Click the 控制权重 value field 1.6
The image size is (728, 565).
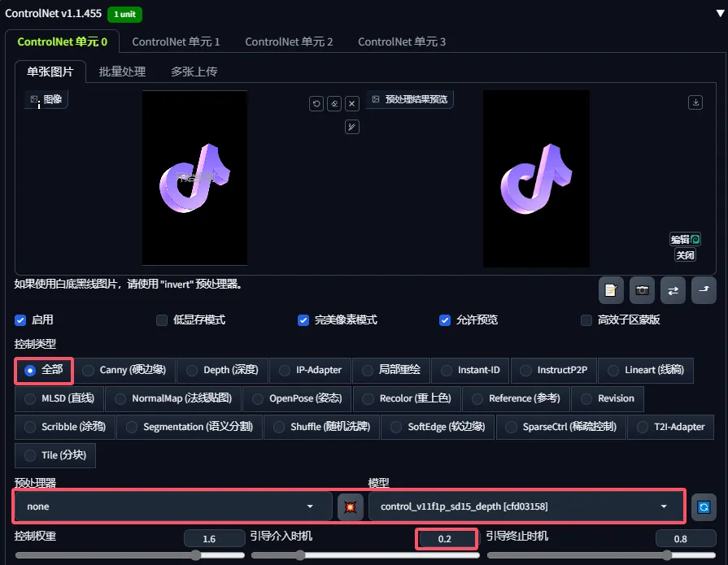pos(215,538)
